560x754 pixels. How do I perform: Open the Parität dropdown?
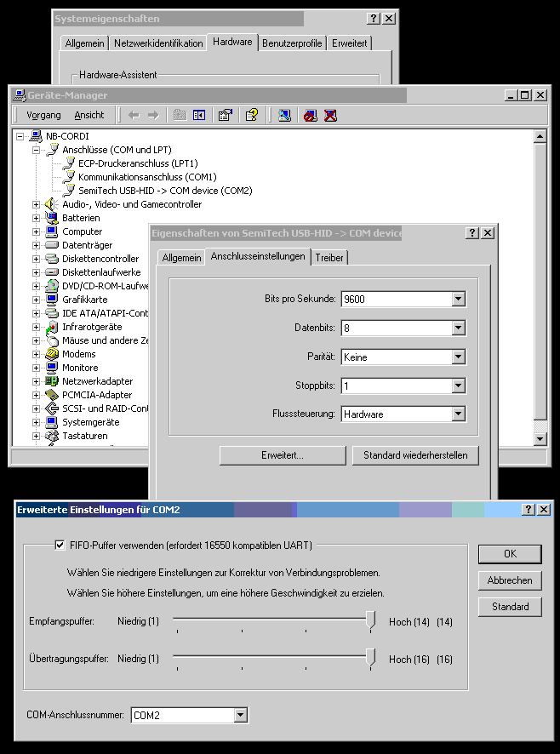[459, 357]
